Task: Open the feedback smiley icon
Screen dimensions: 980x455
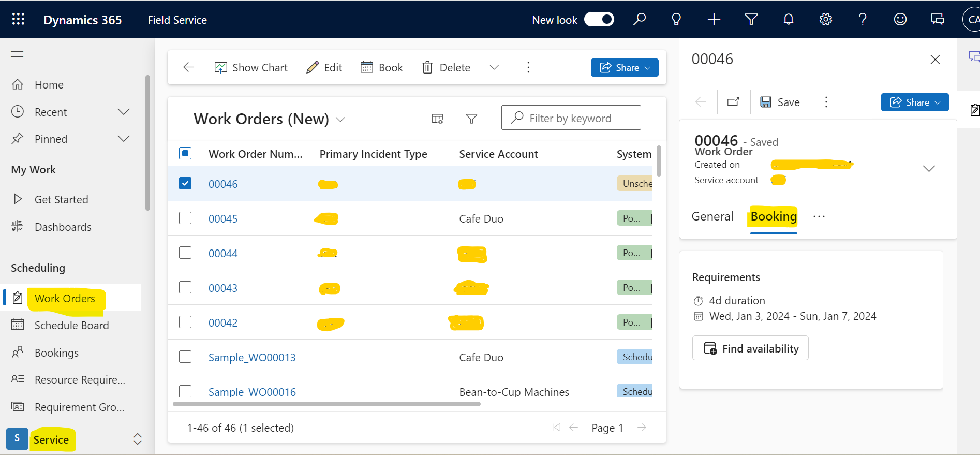Action: tap(900, 20)
